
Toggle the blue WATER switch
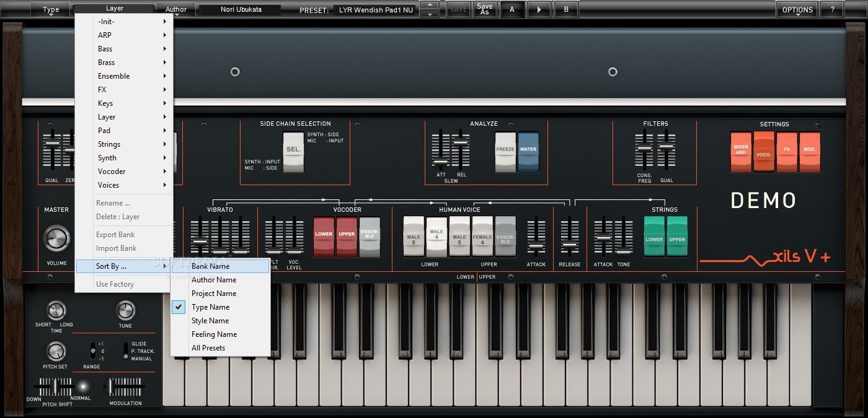[528, 151]
